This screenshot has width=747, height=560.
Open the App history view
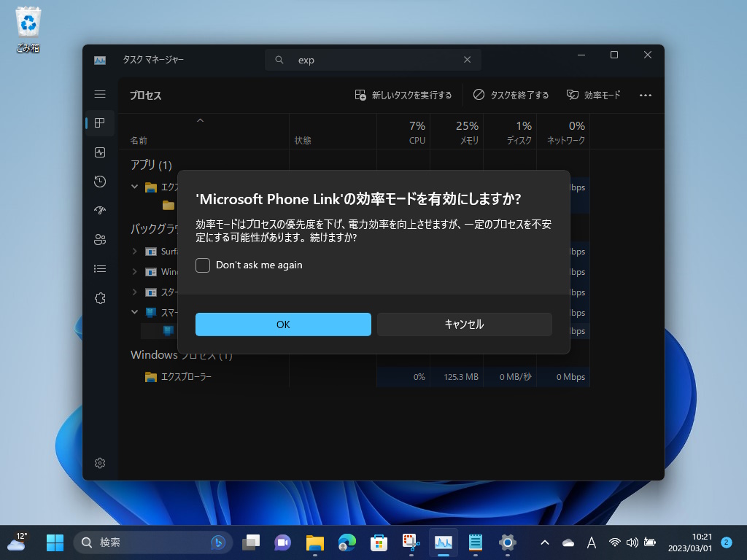100,182
